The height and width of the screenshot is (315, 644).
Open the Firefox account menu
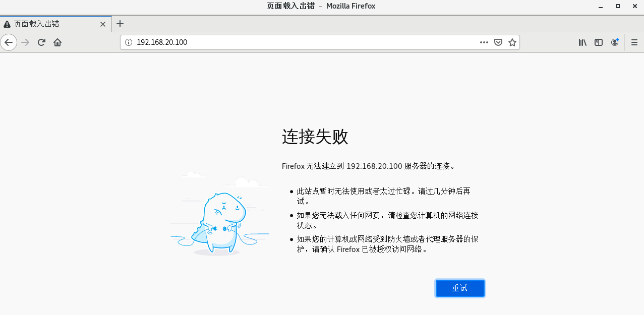pos(615,42)
